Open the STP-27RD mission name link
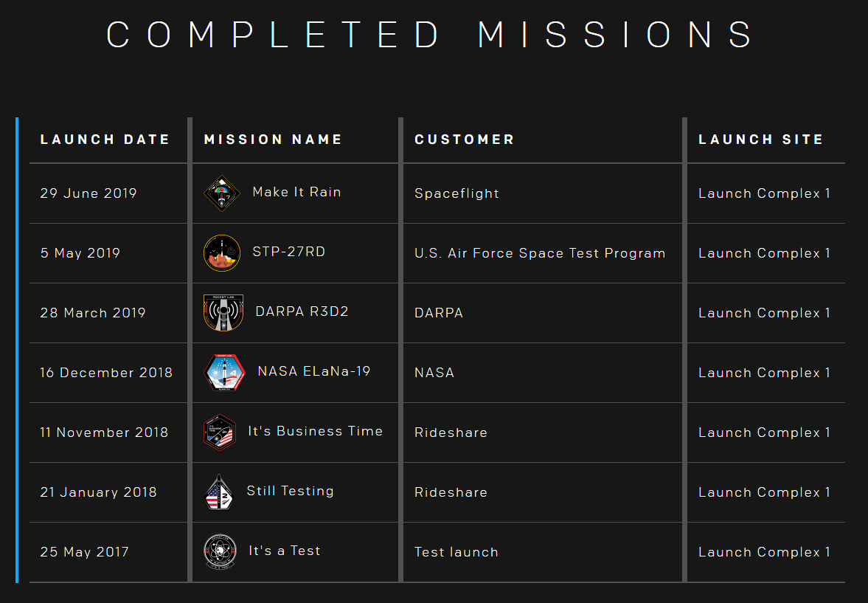 [288, 252]
